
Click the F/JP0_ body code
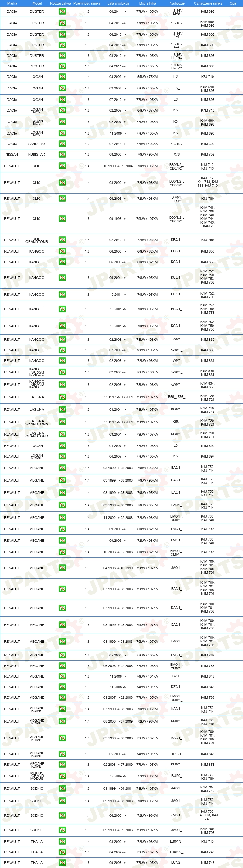click(177, 776)
